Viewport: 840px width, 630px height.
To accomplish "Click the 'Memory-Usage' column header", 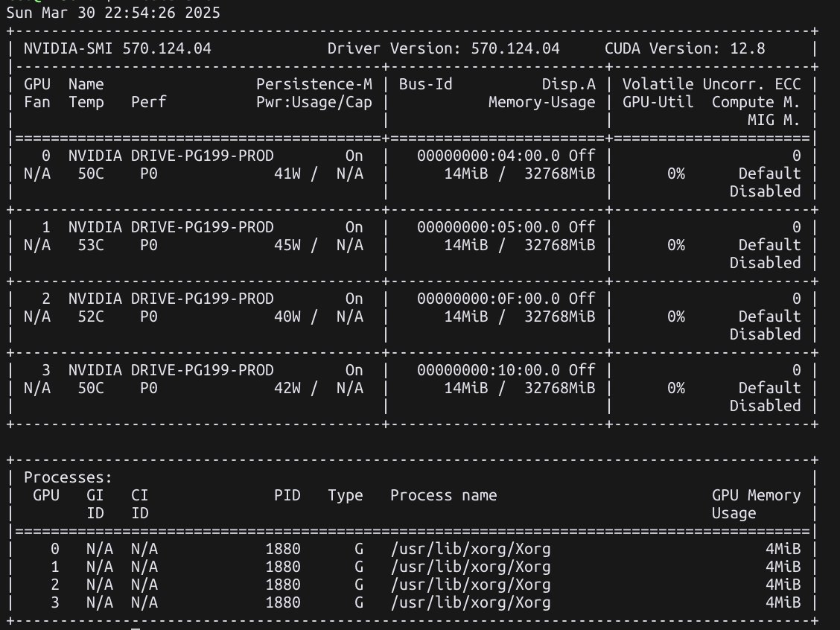I will 541,102.
